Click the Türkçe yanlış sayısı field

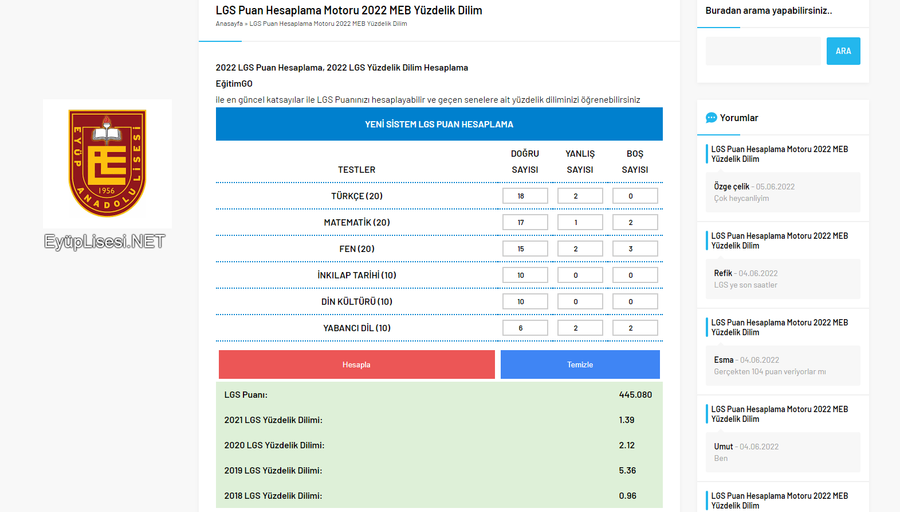pos(580,196)
